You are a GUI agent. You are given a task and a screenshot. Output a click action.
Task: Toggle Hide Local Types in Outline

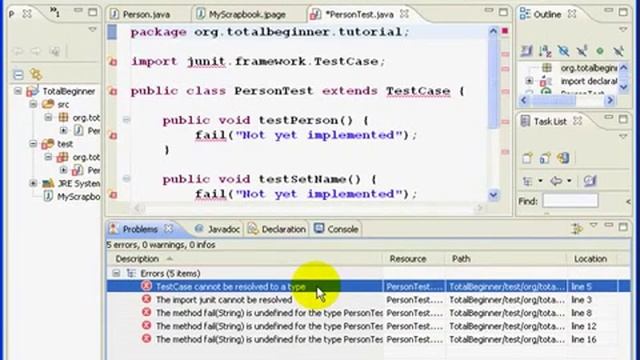coord(618,51)
